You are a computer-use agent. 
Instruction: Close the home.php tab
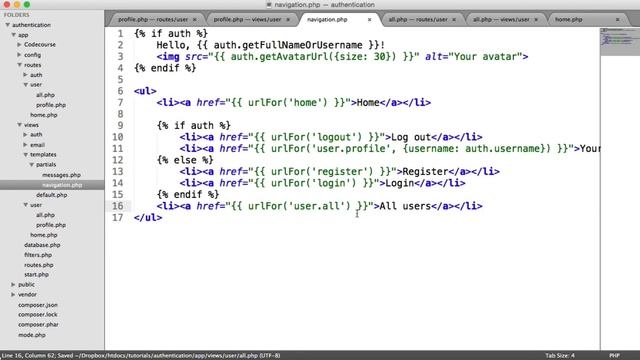[618, 20]
